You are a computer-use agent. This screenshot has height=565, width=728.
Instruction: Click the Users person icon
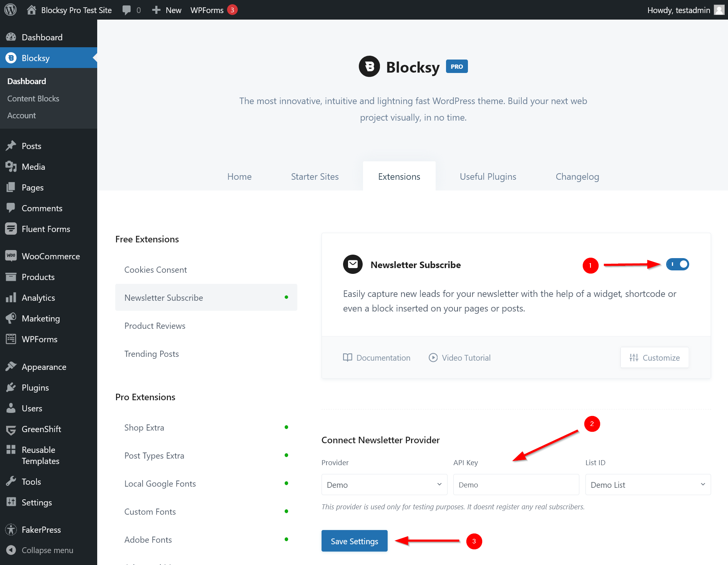(x=11, y=408)
